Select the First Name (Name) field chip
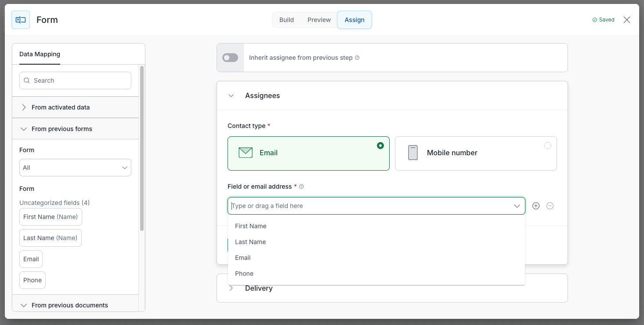The width and height of the screenshot is (644, 325). coord(51,217)
